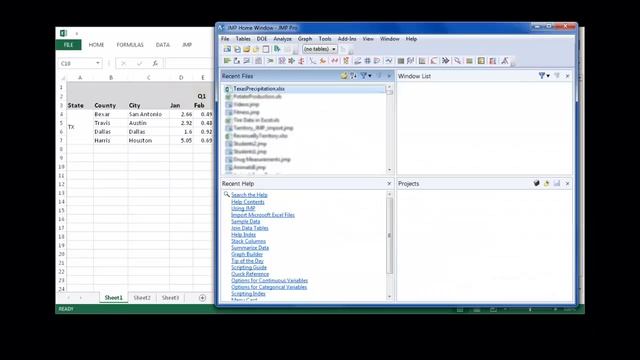This screenshot has width=640, height=360.
Task: Click the open-folder icon in the JMP toolbar
Action: click(247, 49)
